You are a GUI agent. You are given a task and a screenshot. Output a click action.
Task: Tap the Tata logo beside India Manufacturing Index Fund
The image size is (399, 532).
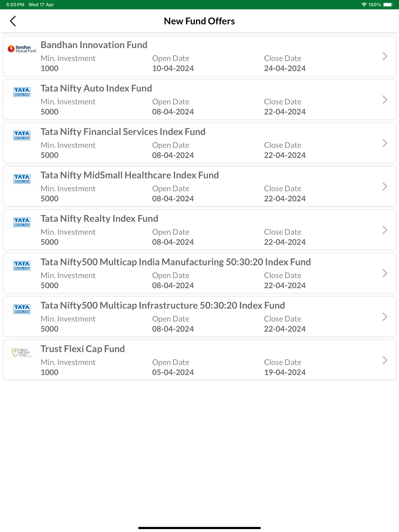click(22, 266)
